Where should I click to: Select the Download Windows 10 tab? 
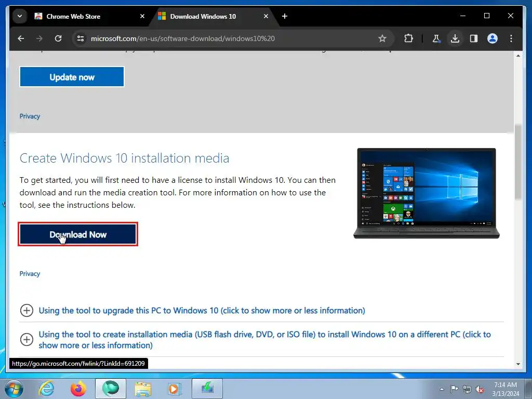[214, 16]
